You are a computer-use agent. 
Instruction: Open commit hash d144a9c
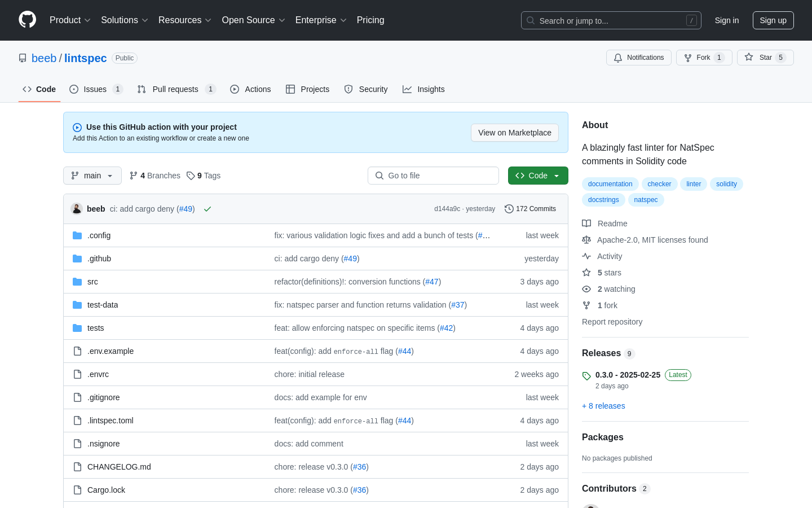tap(447, 209)
